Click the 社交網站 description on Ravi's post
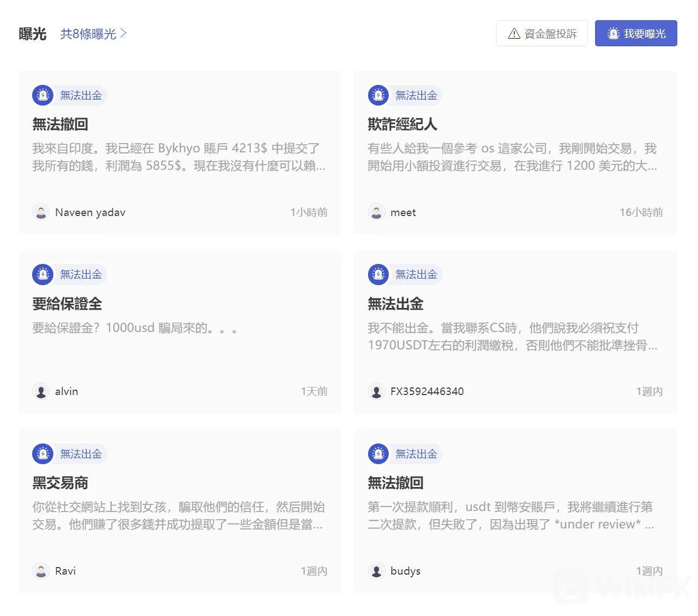Screen dimensions: 698x616 click(179, 515)
